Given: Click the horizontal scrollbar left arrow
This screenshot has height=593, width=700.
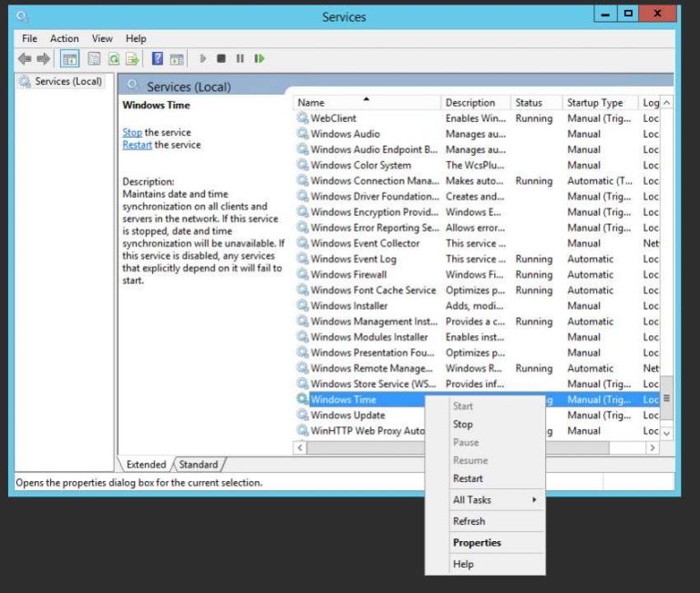Looking at the screenshot, I should coord(300,447).
